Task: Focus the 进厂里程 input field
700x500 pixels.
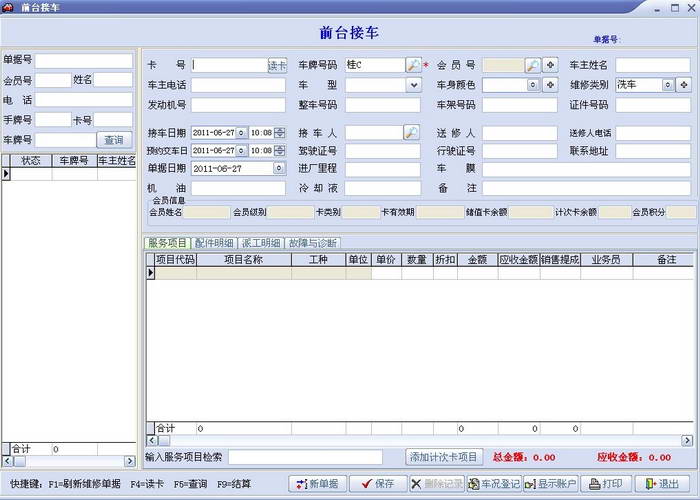Action: click(x=383, y=169)
